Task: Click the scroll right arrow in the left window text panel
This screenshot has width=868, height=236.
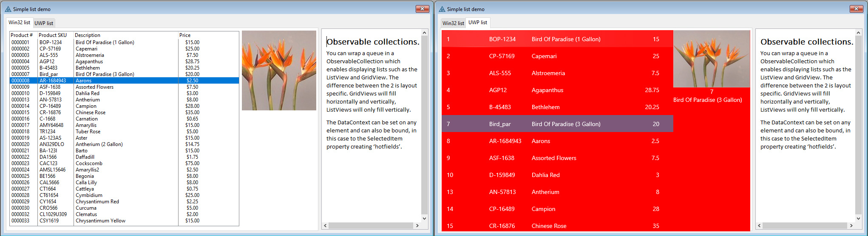Action: pos(417,226)
